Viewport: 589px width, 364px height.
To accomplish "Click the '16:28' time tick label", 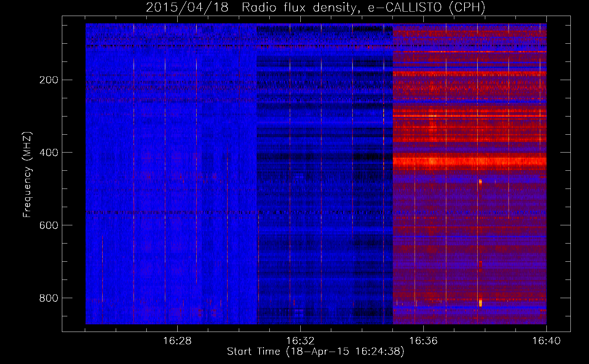I will [x=177, y=341].
